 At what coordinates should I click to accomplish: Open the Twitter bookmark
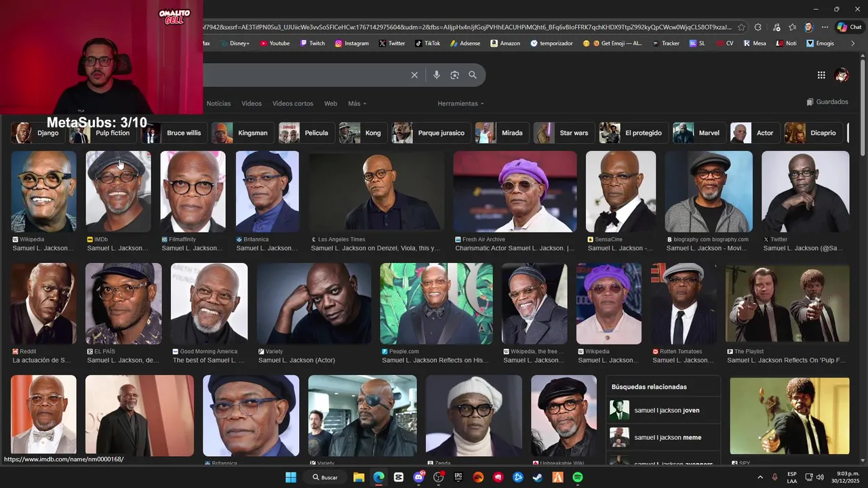[392, 43]
